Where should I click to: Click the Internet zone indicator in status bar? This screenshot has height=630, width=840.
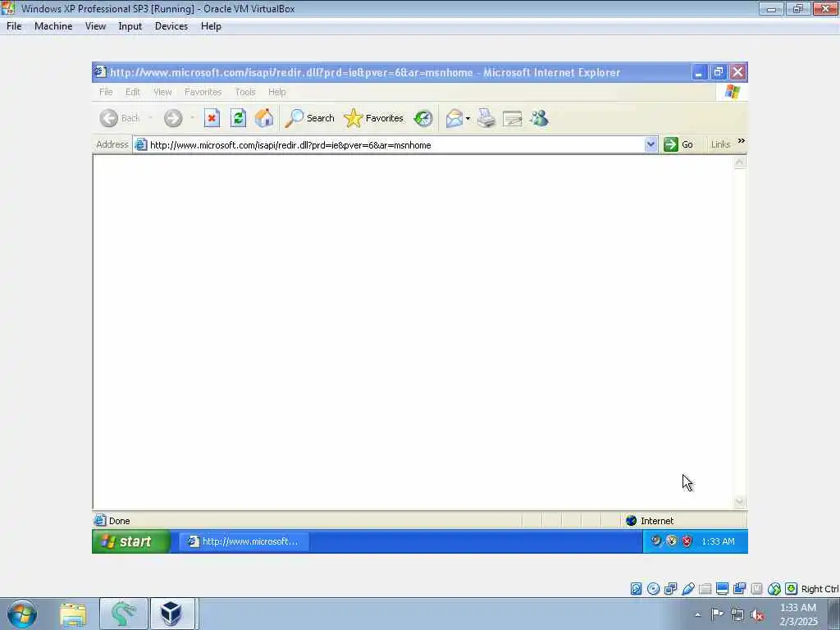(x=650, y=521)
